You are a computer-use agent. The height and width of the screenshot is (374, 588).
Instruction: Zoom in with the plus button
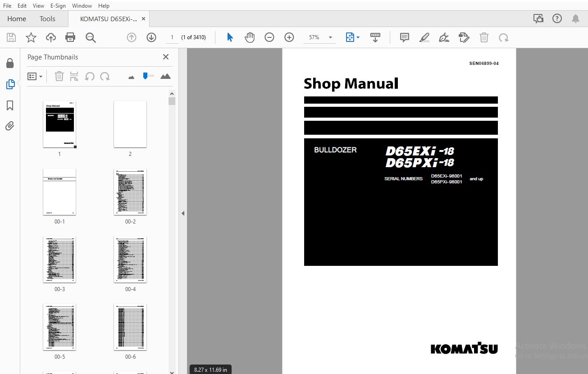coord(289,37)
